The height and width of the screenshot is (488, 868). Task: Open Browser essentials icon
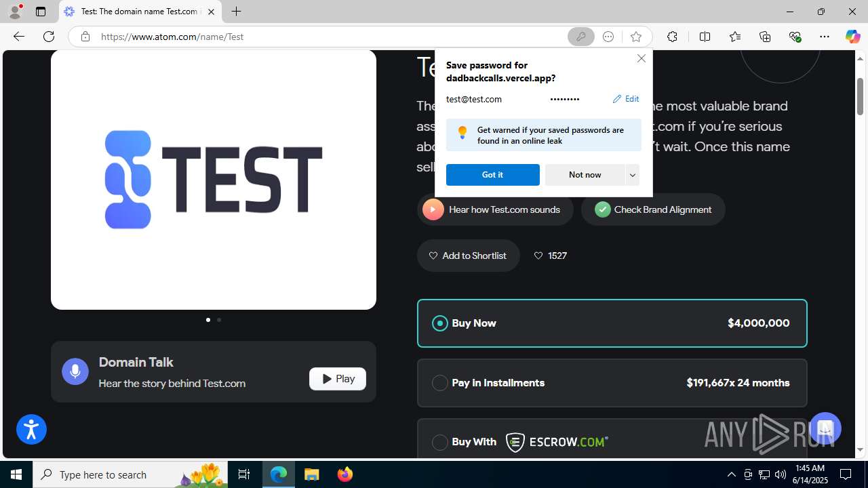click(795, 37)
